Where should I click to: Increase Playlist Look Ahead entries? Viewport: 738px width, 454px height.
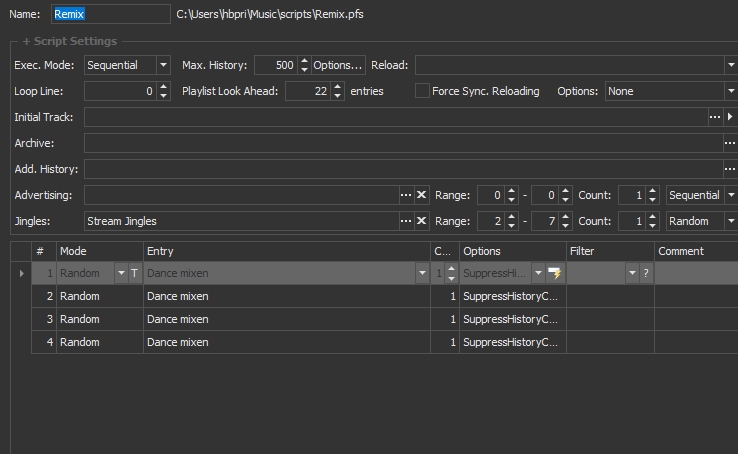337,87
